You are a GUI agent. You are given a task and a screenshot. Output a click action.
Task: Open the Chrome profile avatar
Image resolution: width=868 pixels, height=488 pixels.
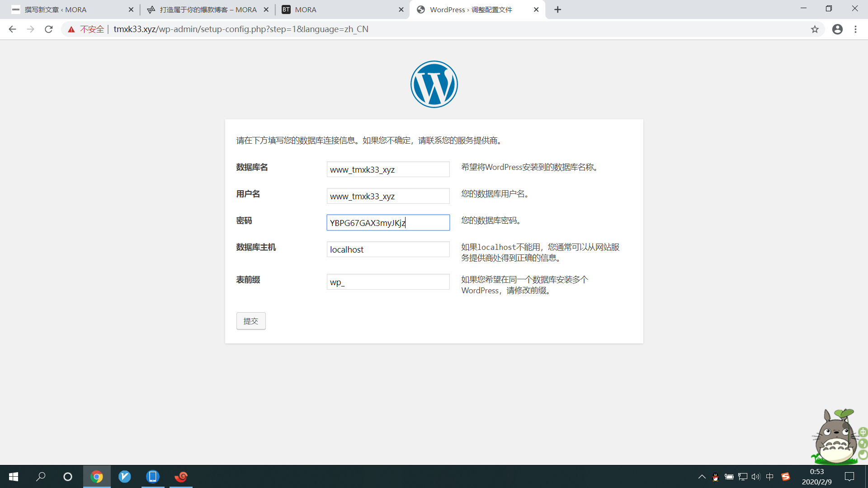click(837, 29)
